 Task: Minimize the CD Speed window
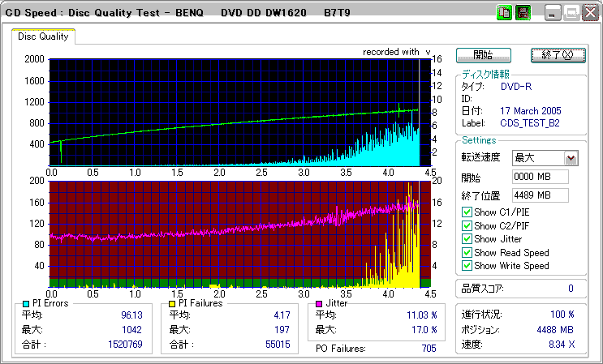tap(553, 13)
